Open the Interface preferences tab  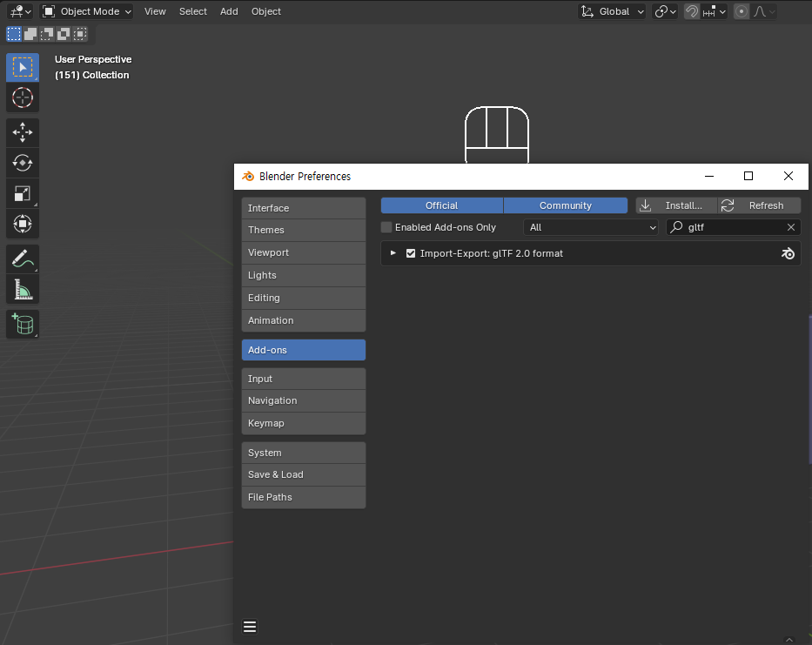[304, 208]
